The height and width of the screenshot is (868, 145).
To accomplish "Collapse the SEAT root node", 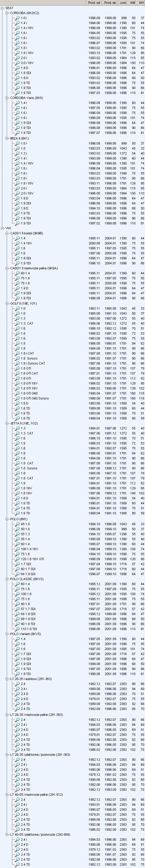I will (3, 8).
